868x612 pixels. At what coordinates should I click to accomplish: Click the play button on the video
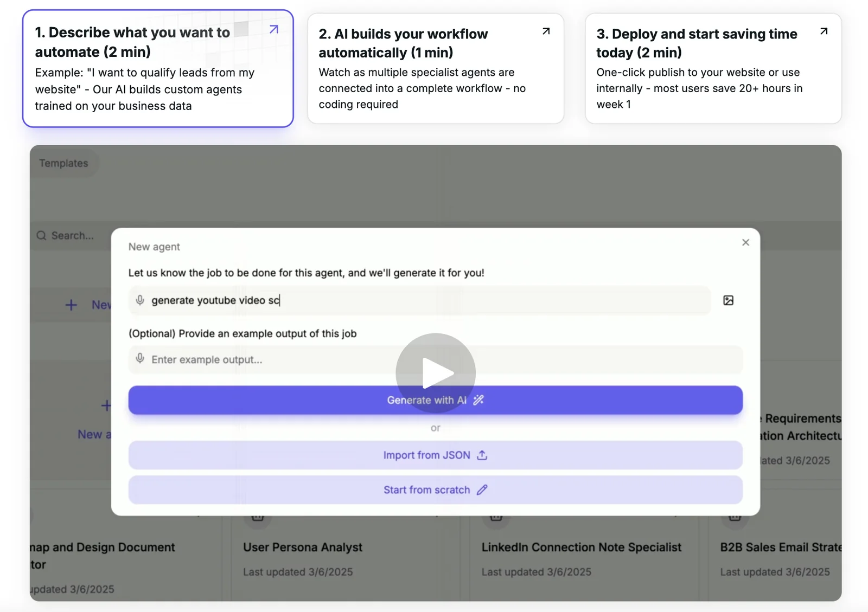pyautogui.click(x=436, y=373)
